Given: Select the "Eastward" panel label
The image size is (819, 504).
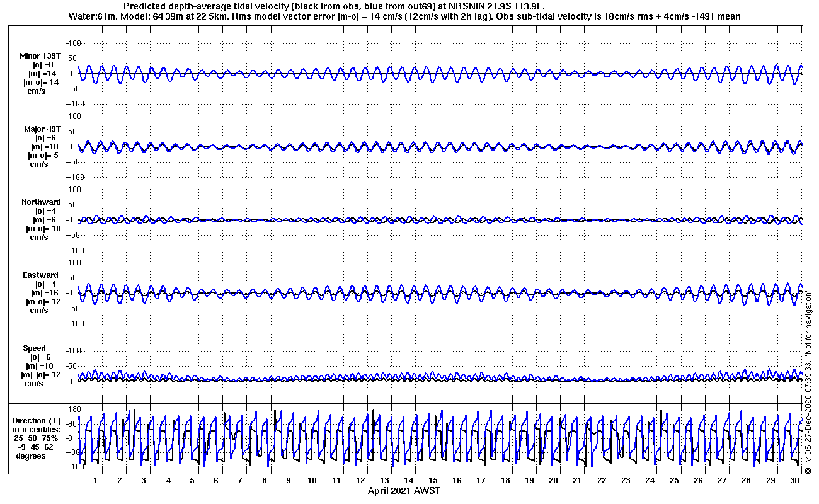Looking at the screenshot, I should [x=41, y=275].
